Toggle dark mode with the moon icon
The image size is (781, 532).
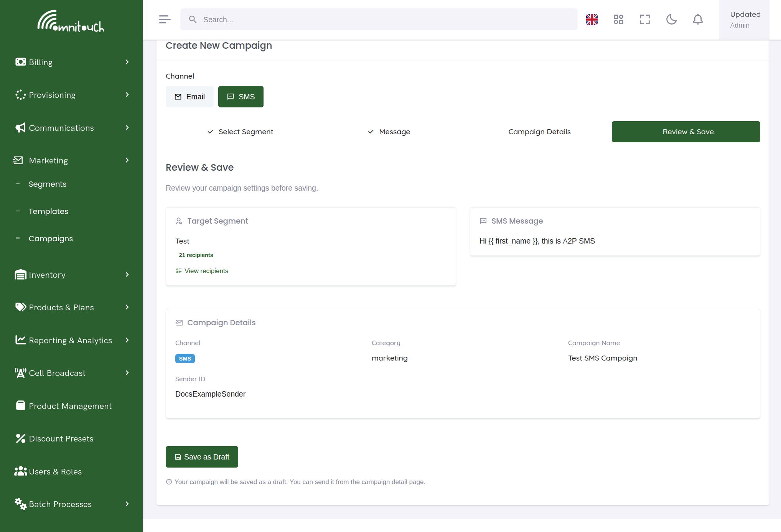671,20
